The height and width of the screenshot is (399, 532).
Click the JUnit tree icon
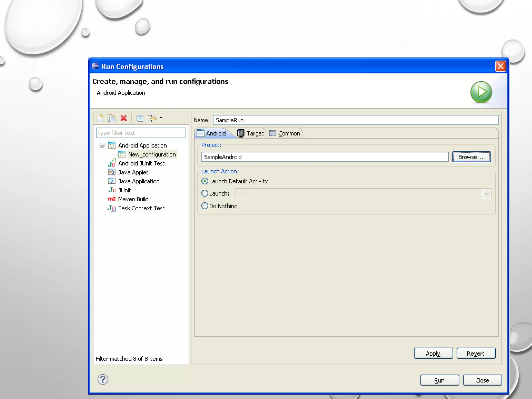click(x=112, y=190)
